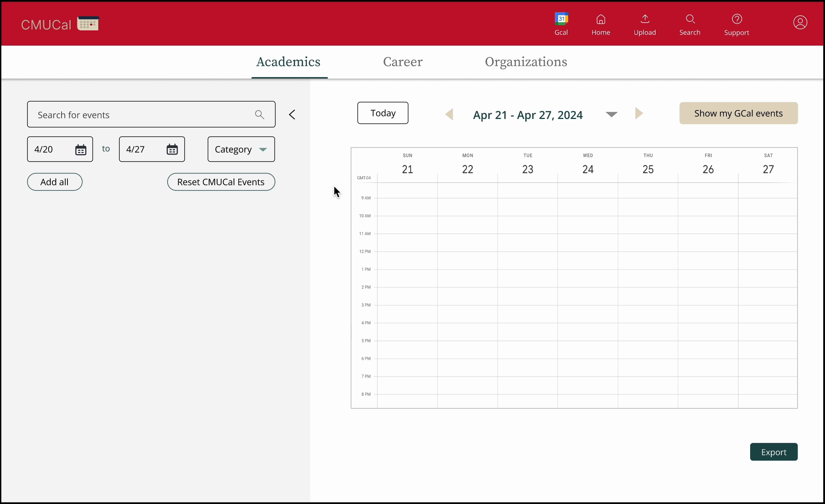Open the Category dropdown
Viewport: 825px width, 504px height.
click(x=241, y=149)
